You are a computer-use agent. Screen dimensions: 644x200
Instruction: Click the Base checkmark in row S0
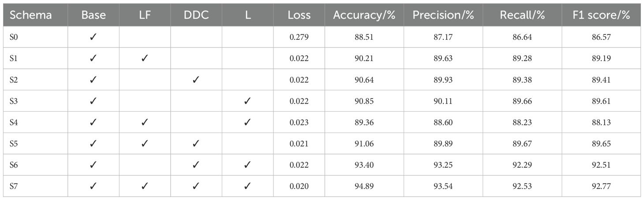[93, 37]
